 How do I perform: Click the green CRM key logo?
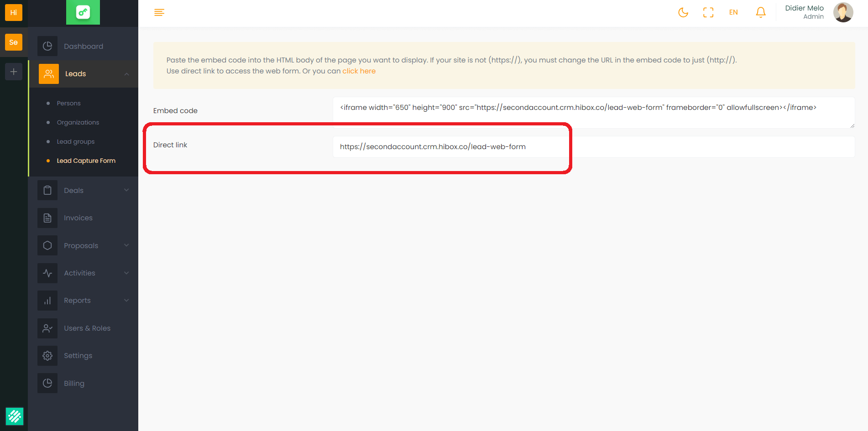pyautogui.click(x=83, y=12)
